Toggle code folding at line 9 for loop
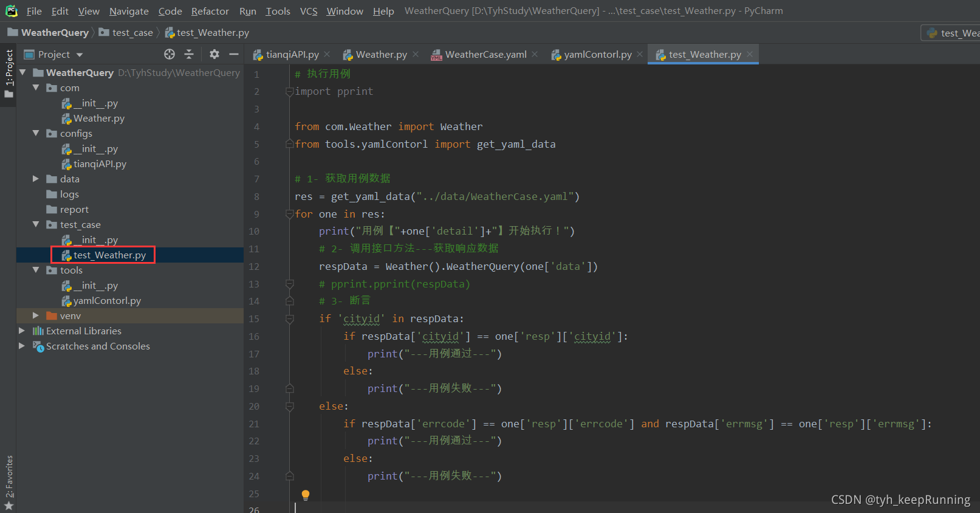 click(290, 214)
